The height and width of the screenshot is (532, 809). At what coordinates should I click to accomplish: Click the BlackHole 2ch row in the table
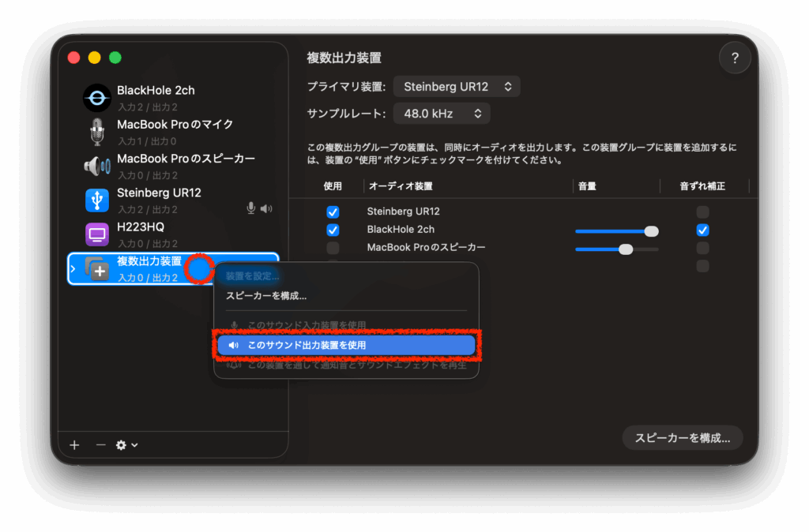(401, 230)
